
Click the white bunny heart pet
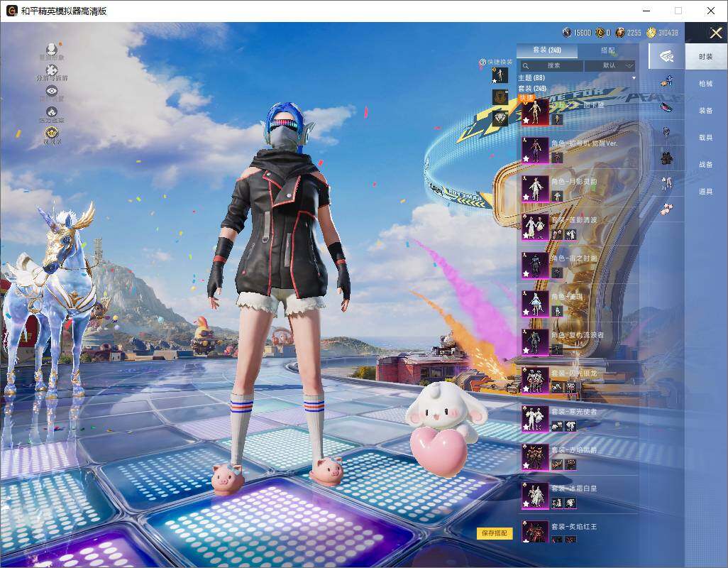445,430
